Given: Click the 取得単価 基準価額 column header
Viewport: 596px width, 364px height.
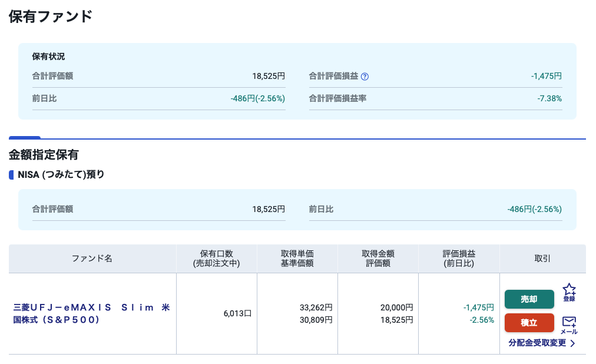Looking at the screenshot, I should (x=297, y=259).
